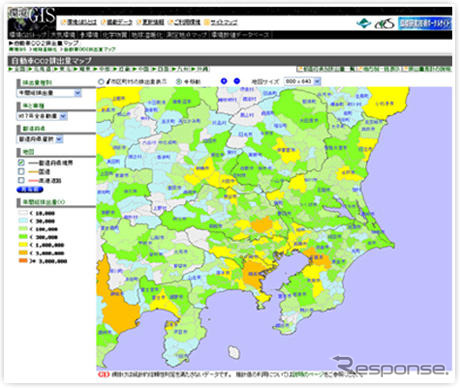Switch to the 化学物質 nav tab
This screenshot has height=388, width=460.
pos(115,35)
